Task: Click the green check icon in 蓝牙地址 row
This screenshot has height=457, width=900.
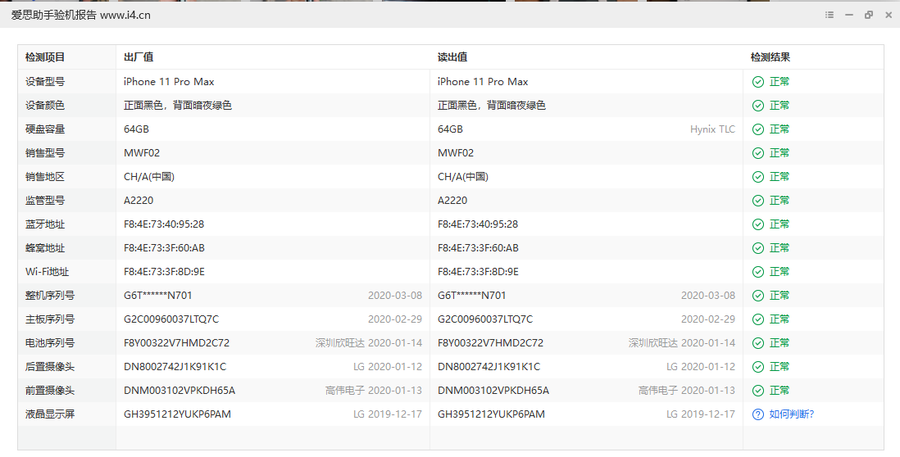Action: click(x=758, y=224)
